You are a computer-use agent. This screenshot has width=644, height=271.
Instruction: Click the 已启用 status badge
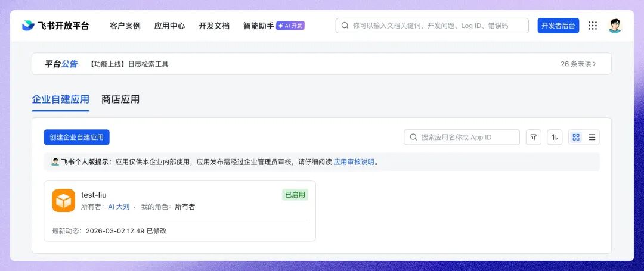(x=295, y=195)
